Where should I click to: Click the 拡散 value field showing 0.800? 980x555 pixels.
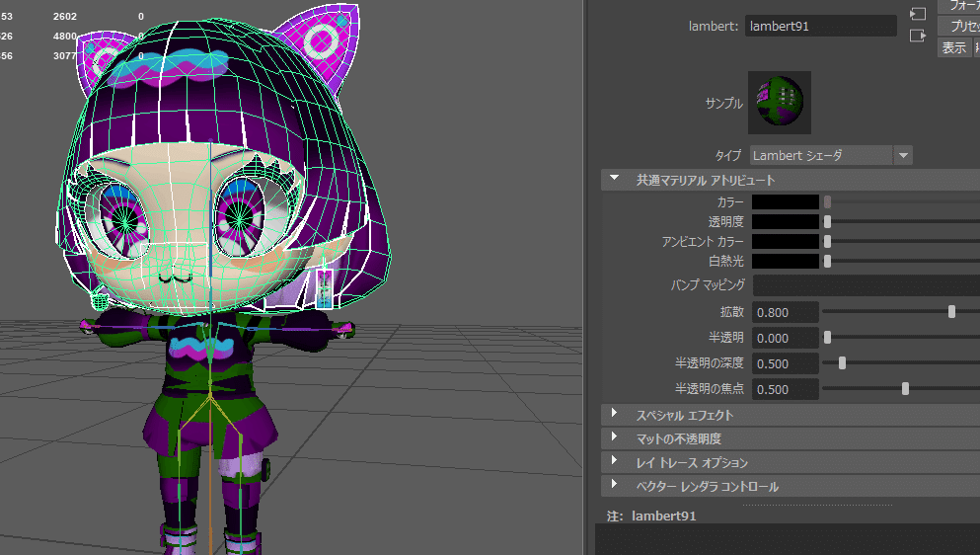pyautogui.click(x=785, y=312)
